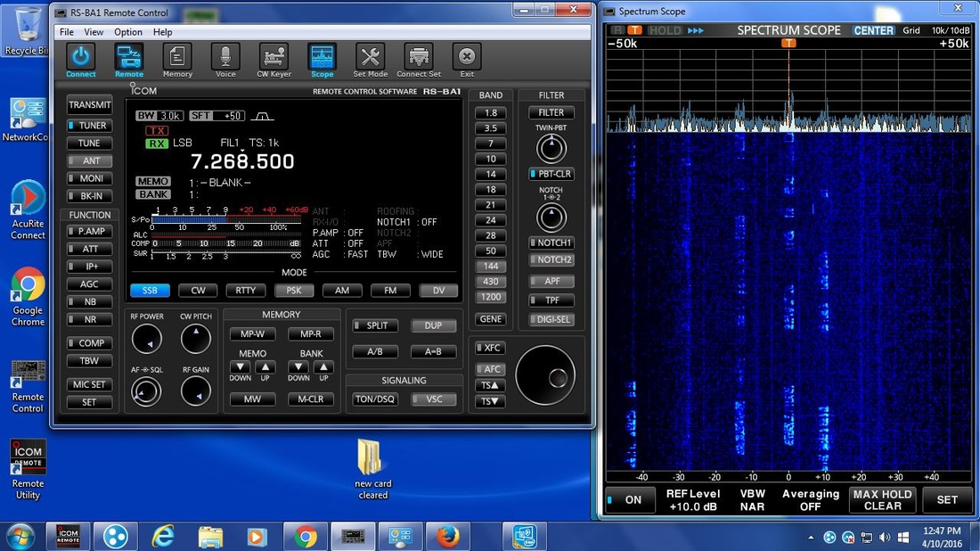Toggle NB noise blanker
Viewport: 980px width, 551px height.
coord(89,301)
